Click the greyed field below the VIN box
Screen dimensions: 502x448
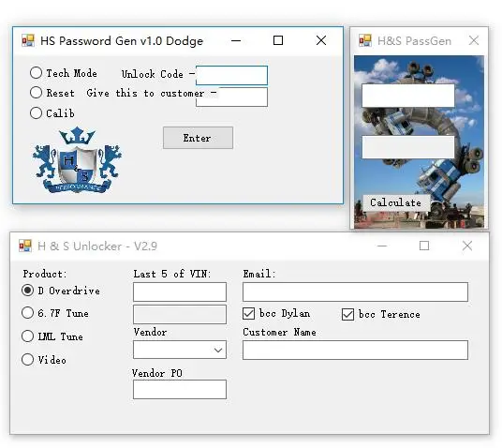pos(180,314)
